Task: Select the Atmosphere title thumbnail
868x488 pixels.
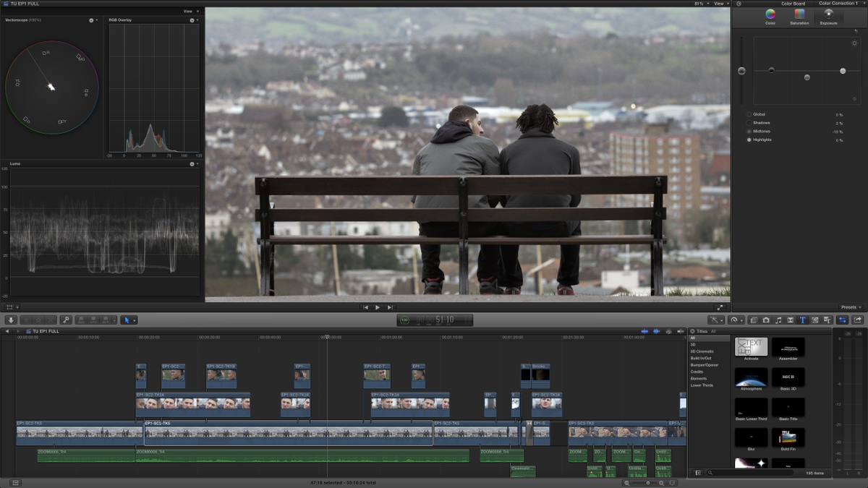Action: pos(752,377)
